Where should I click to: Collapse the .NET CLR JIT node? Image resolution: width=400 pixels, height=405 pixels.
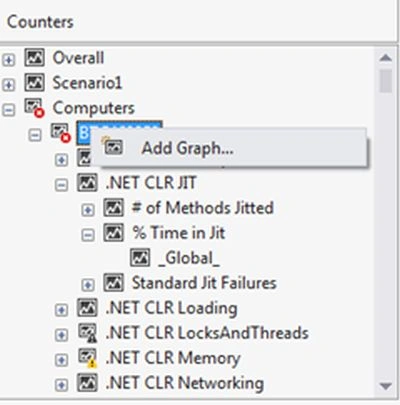(x=61, y=185)
